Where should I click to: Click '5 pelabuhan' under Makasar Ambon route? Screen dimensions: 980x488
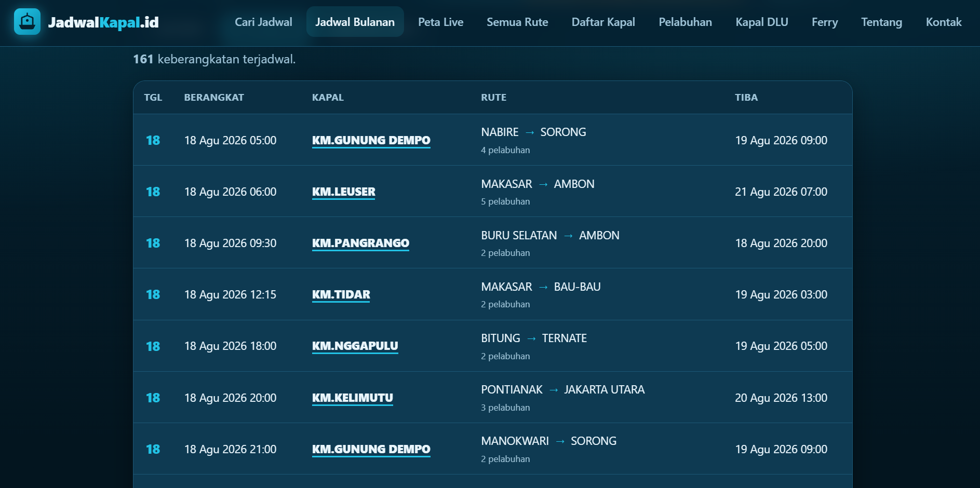[505, 201]
